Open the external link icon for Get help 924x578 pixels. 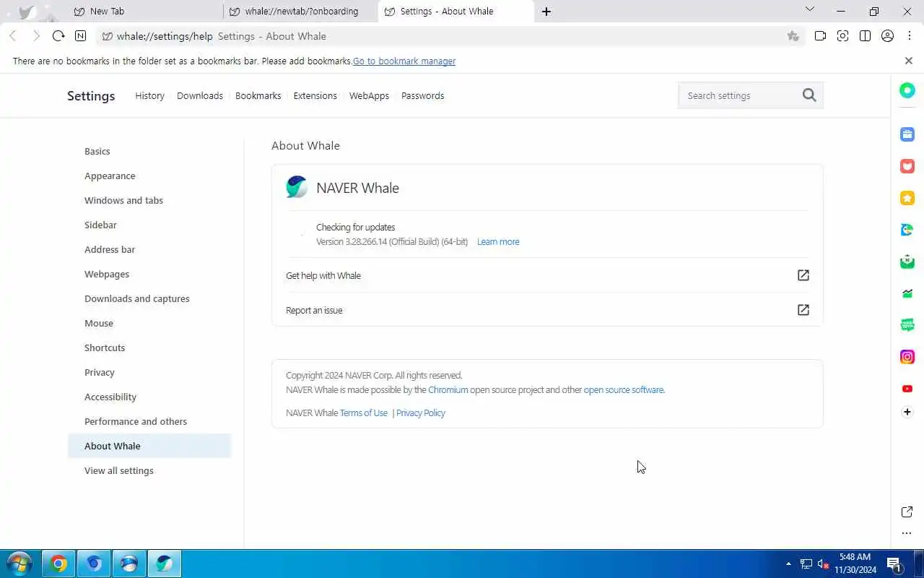803,275
